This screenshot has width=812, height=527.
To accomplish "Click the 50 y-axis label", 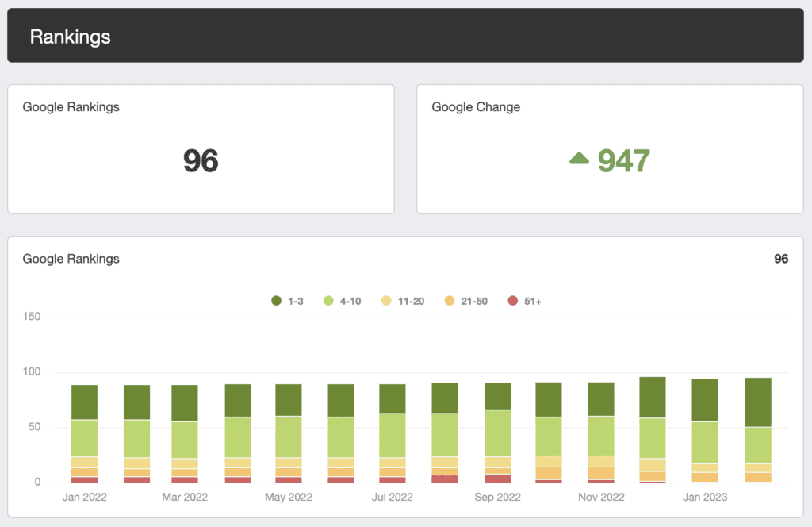I will pos(34,426).
